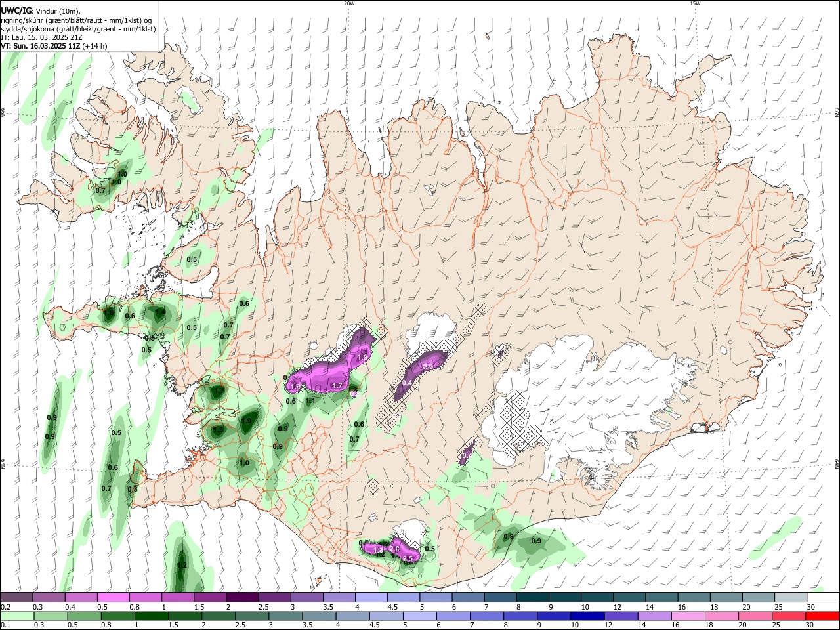This screenshot has height=630, width=840.
Task: Select the 1.7 value in the purple snow area
Action: [x=337, y=385]
